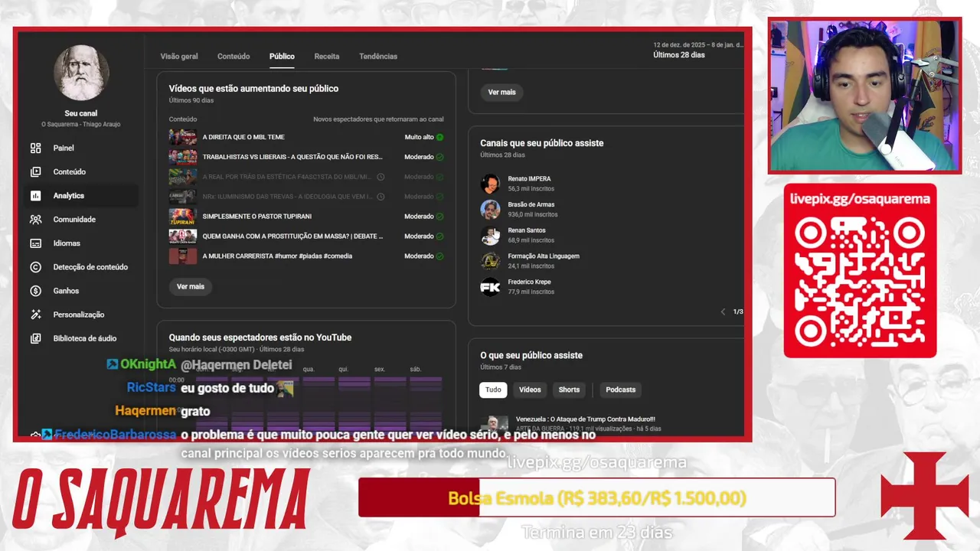Open QUEM GANHA COM A PROSTITUIÇÃO video title

[292, 236]
